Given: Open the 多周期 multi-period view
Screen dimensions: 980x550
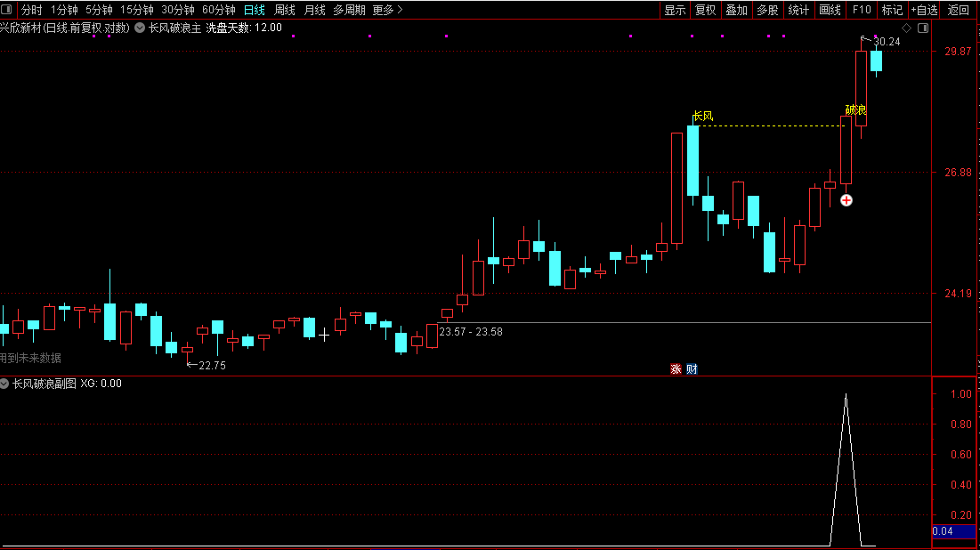Looking at the screenshot, I should pyautogui.click(x=349, y=10).
